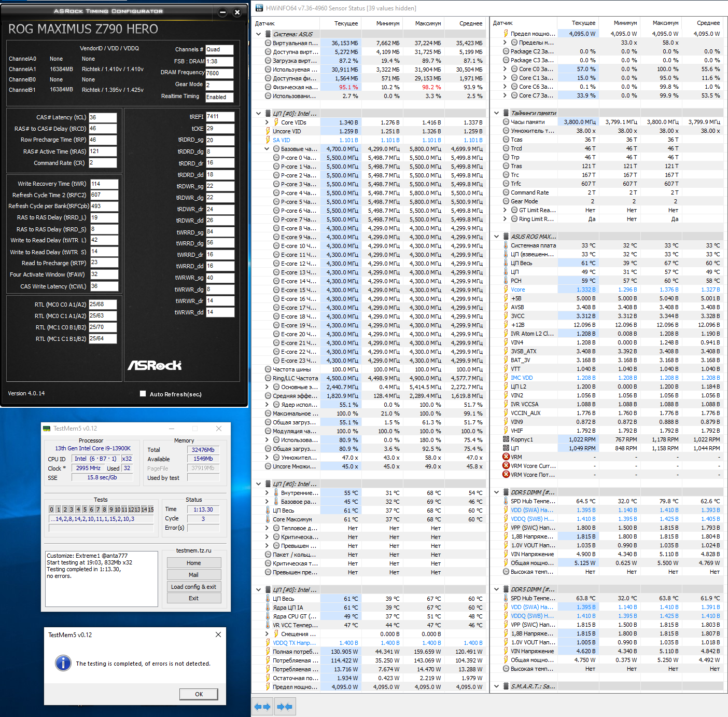
Task: Expand the "GT Limit Rea..." row
Action: [x=505, y=210]
